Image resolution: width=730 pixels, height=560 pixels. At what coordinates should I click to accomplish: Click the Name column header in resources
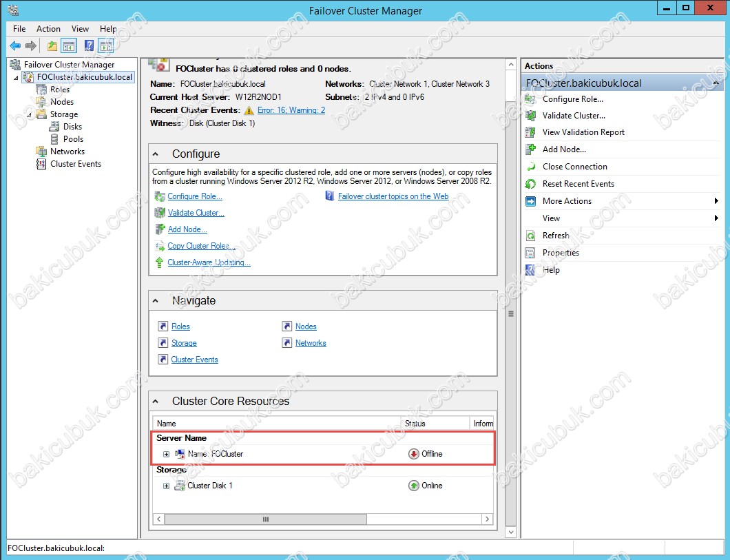click(277, 424)
